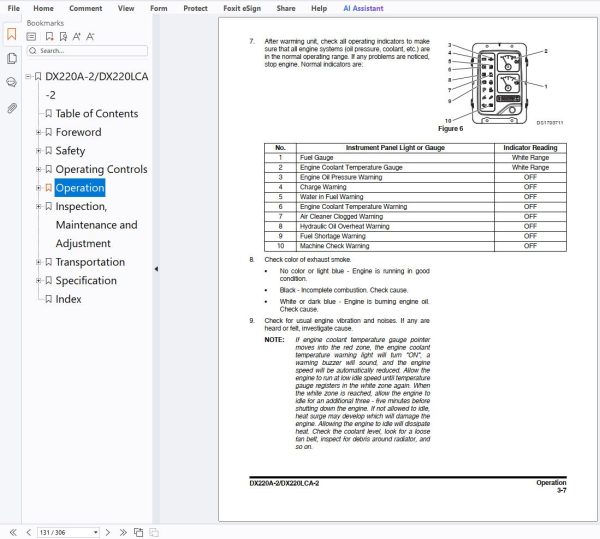The image size is (600, 539).
Task: Click the 'Charge Warning' table cell
Action: [x=395, y=187]
